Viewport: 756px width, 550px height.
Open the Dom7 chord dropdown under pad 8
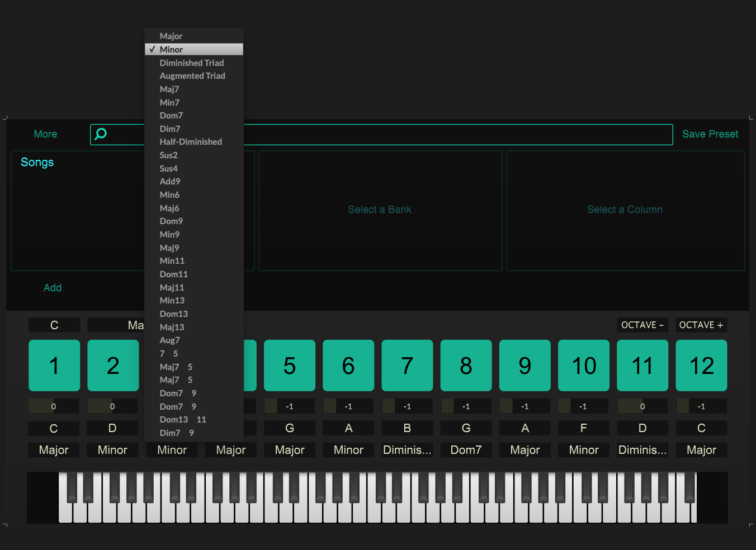tap(466, 450)
